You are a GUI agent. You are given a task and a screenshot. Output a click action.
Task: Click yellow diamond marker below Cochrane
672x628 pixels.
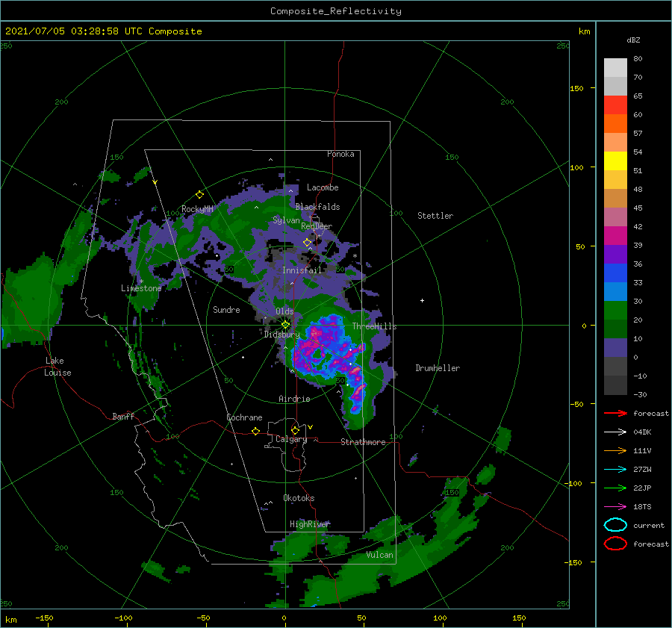(x=256, y=432)
